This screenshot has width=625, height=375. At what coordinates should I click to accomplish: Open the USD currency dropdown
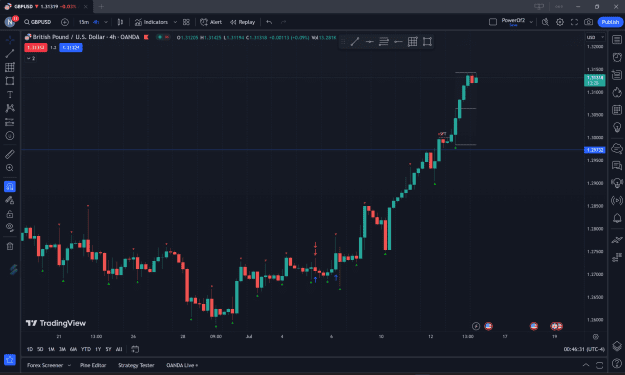[595, 37]
